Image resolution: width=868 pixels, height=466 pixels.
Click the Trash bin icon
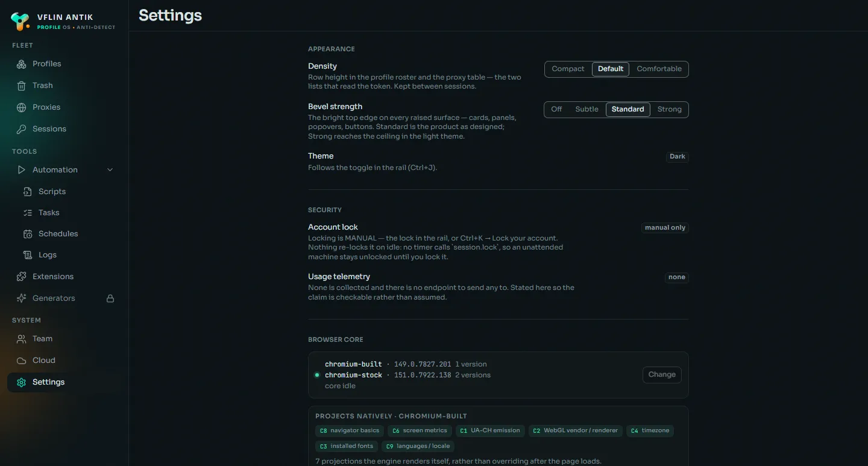coord(22,86)
